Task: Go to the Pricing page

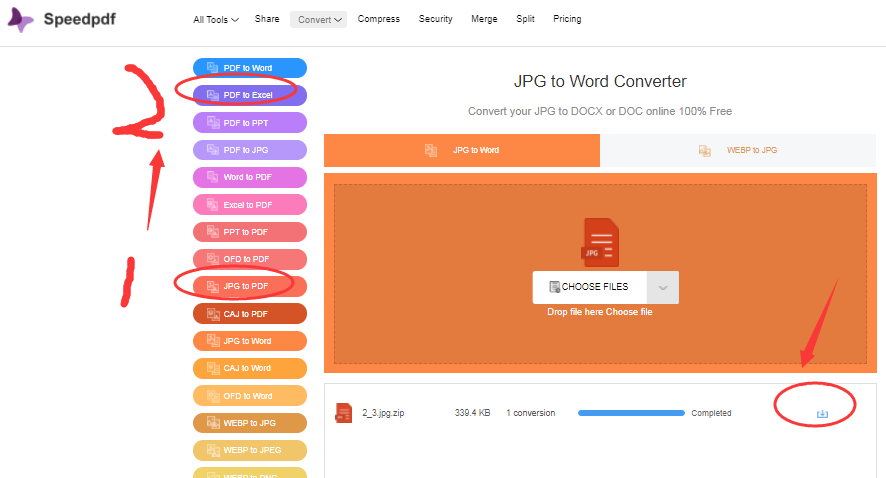Action: point(567,19)
